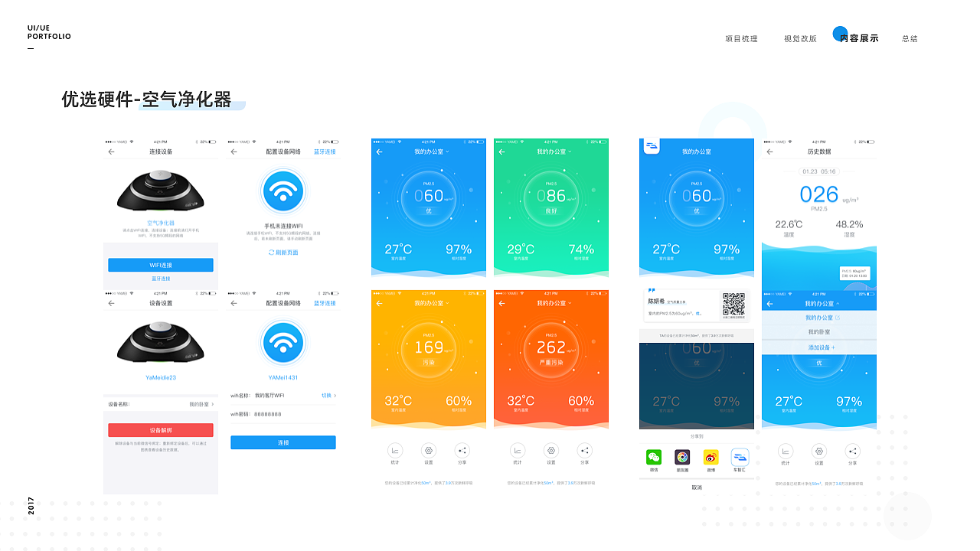This screenshot has height=551, width=980.
Task: Tap 空气净化器 label under device image
Action: click(x=161, y=223)
